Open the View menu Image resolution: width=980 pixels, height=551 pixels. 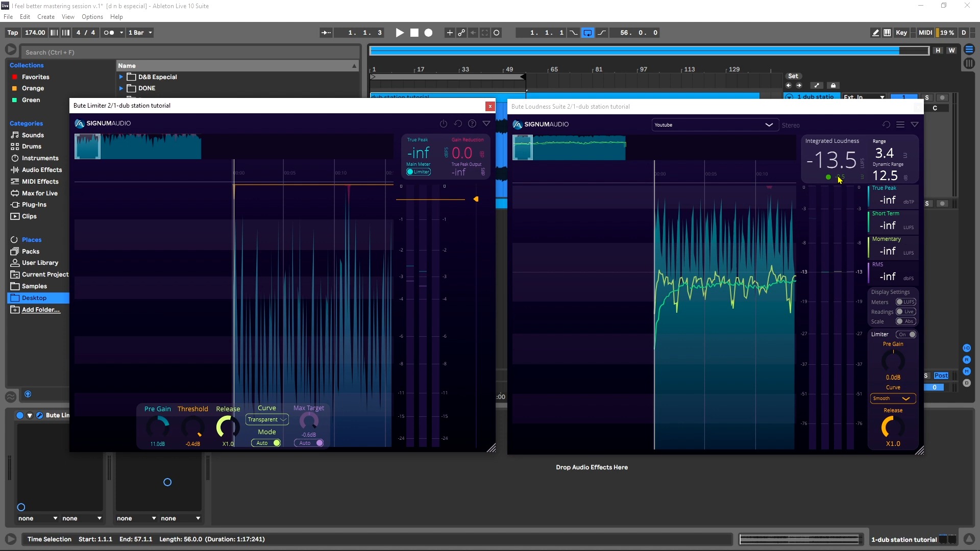click(x=68, y=17)
